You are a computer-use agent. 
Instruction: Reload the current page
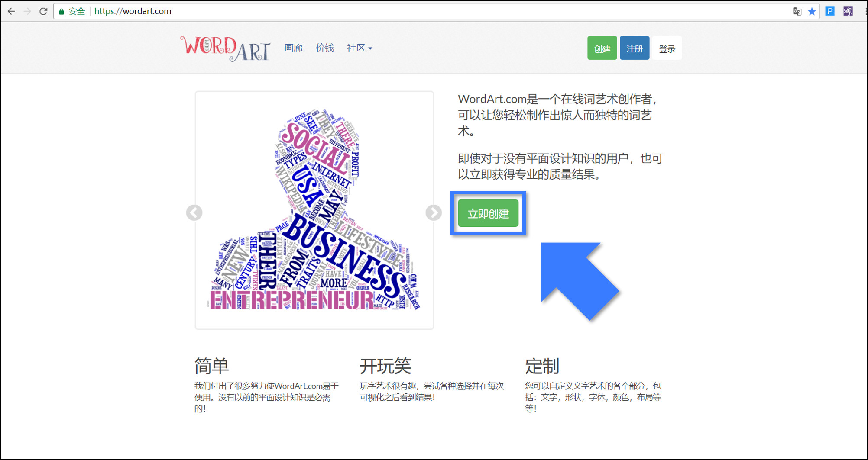pyautogui.click(x=43, y=11)
